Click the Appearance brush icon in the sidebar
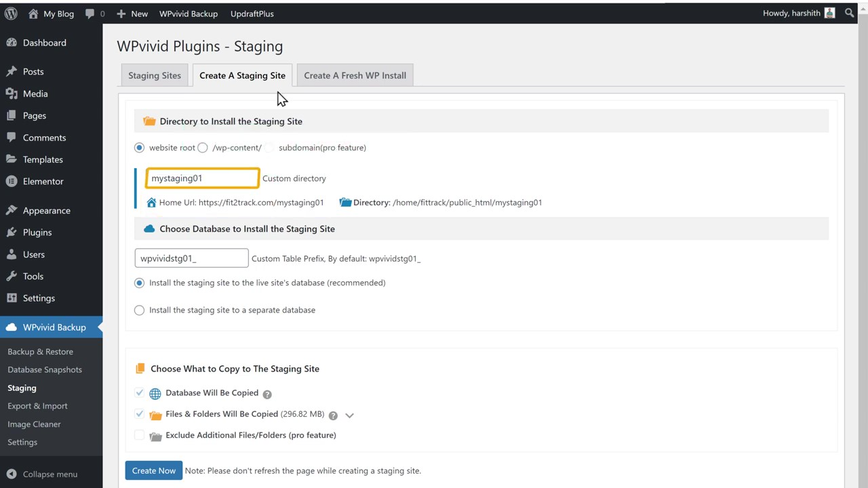The width and height of the screenshot is (868, 488). click(12, 210)
